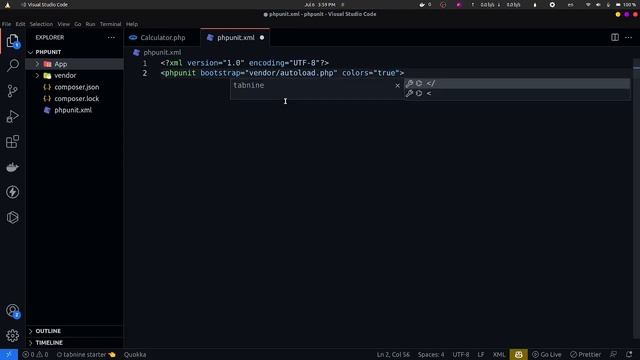Open the Docker panel (whale icon)
This screenshot has width=640, height=360.
pyautogui.click(x=13, y=167)
